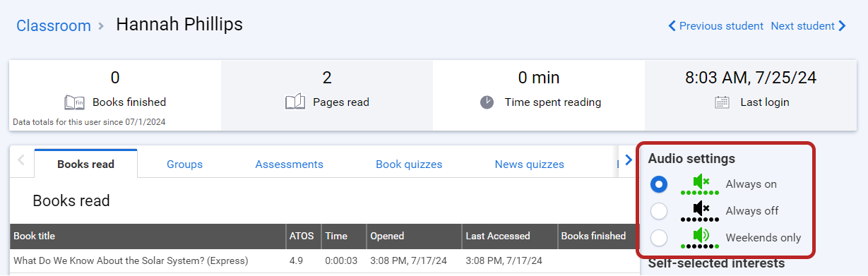Click the Pages read open-book icon

(295, 102)
